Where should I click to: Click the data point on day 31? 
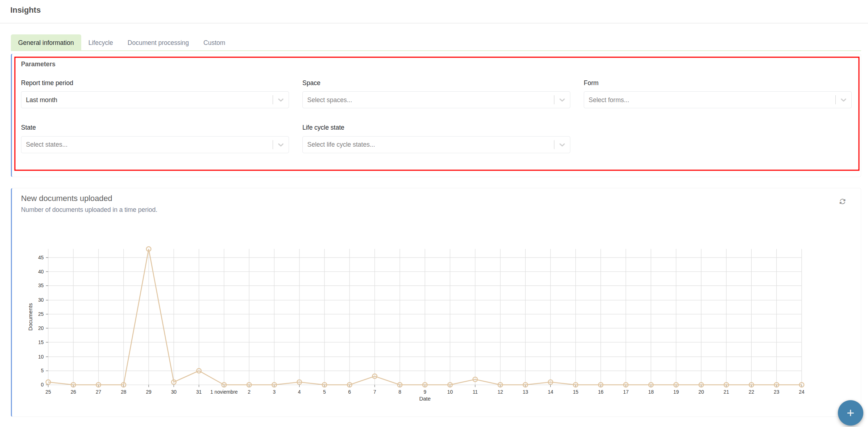tap(199, 371)
